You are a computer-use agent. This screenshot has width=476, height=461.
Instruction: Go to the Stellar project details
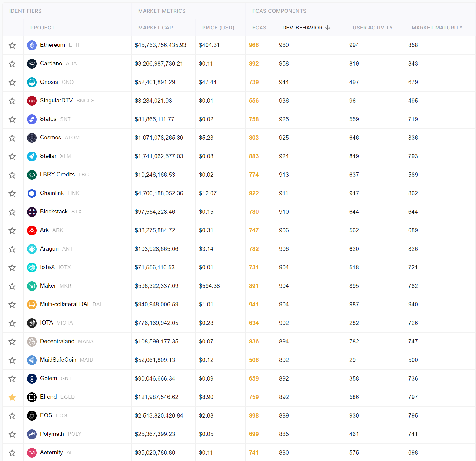tap(48, 156)
